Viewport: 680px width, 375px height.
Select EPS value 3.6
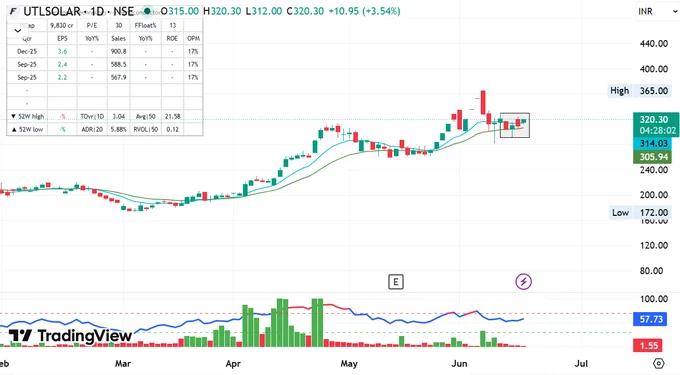tap(62, 52)
